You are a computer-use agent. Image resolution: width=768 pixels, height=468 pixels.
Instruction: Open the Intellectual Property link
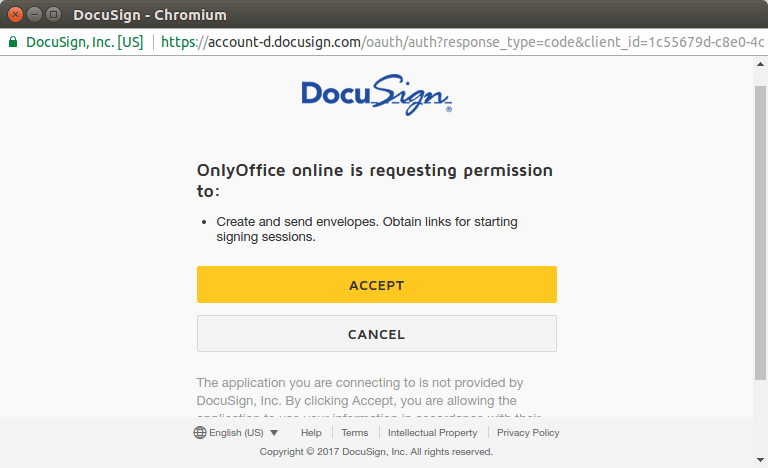tap(432, 433)
